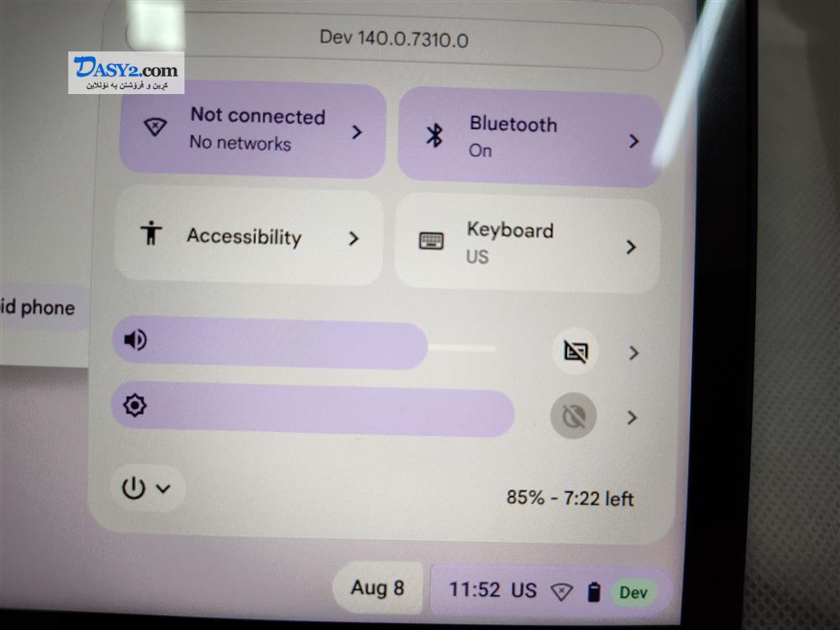
Task: Click the Aug 8 date button
Action: pyautogui.click(x=377, y=588)
